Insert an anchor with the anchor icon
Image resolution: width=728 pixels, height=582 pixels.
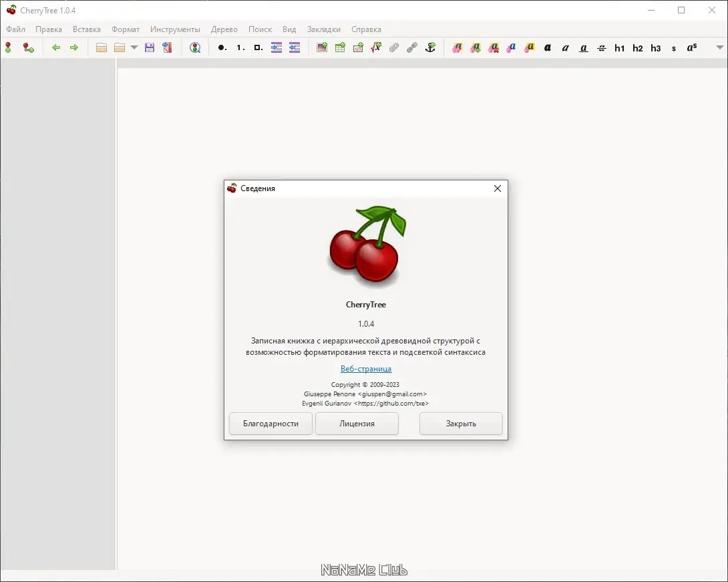pos(430,47)
